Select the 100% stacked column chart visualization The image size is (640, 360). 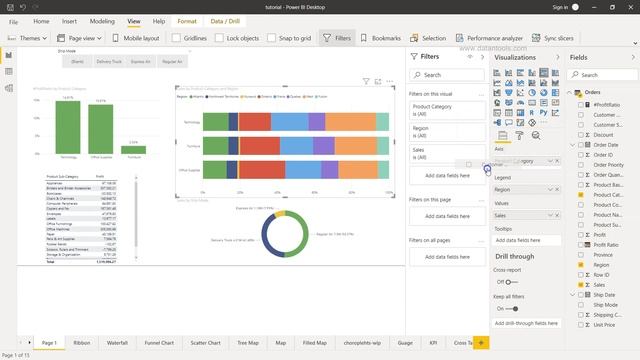pos(556,73)
